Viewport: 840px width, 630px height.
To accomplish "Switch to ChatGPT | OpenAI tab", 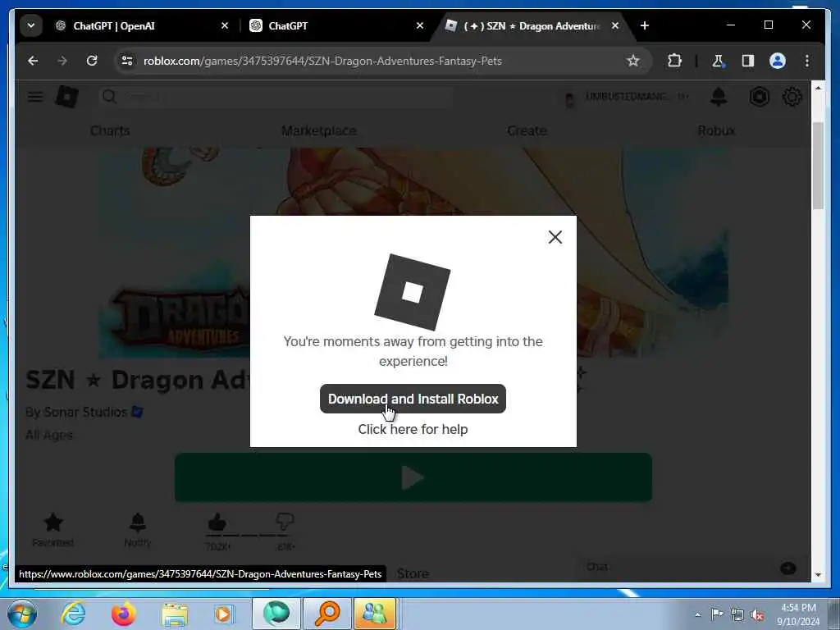I will coord(139,25).
